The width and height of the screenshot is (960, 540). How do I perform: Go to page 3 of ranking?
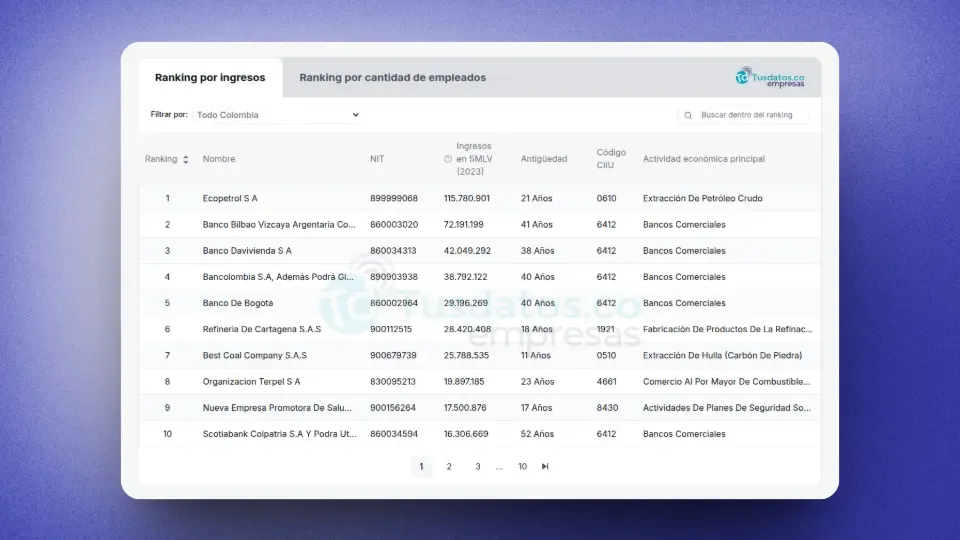click(x=478, y=466)
